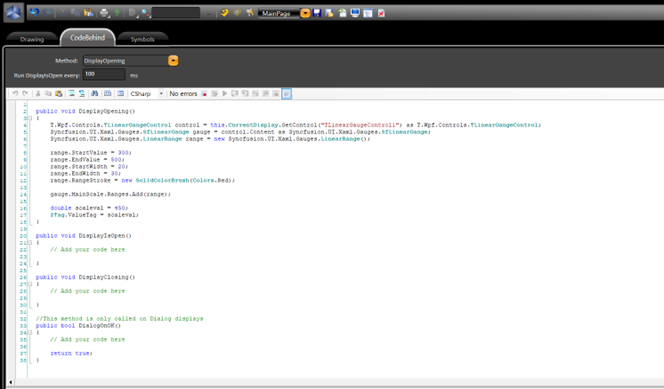664x389 pixels.
Task: Open the MainPage display dropdown
Action: pos(305,13)
